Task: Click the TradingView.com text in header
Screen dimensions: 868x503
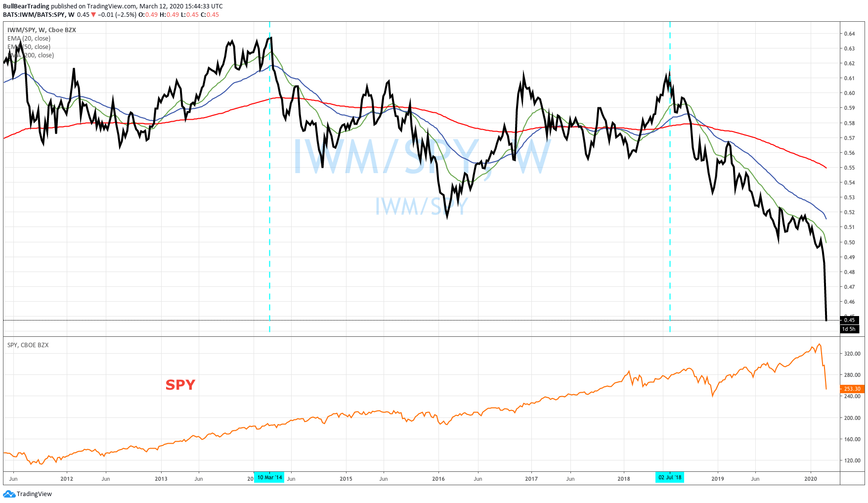Action: 111,6
